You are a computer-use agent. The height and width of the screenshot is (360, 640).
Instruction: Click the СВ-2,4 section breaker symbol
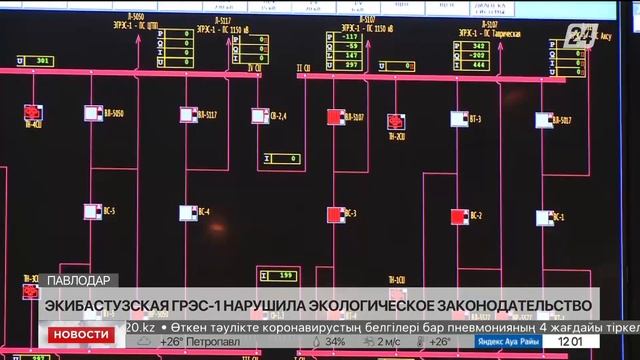260,116
